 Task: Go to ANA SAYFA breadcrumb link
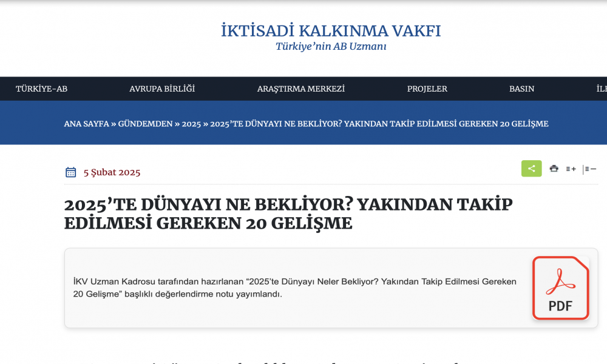click(86, 124)
